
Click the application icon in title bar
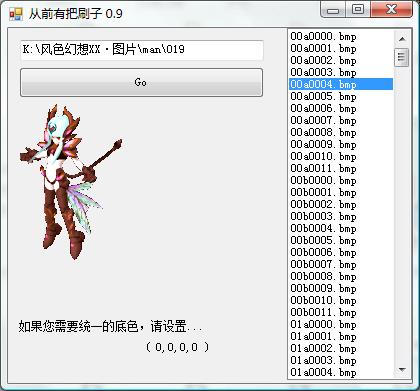(16, 14)
